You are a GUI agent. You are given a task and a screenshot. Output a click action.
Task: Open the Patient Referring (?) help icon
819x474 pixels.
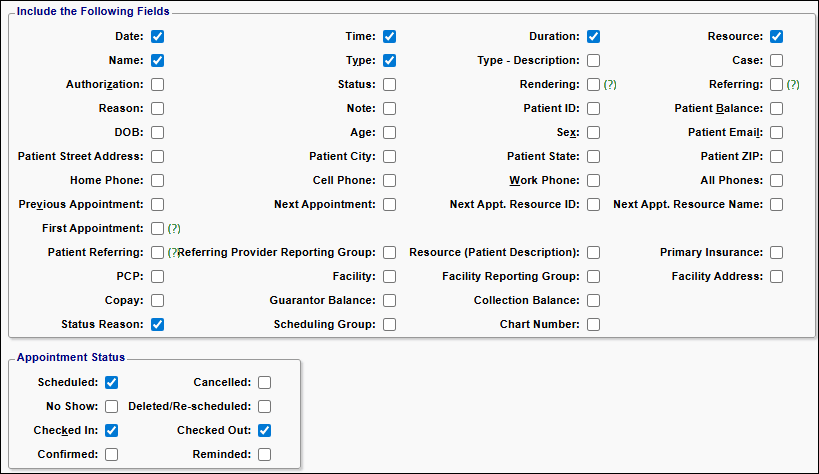coord(173,252)
